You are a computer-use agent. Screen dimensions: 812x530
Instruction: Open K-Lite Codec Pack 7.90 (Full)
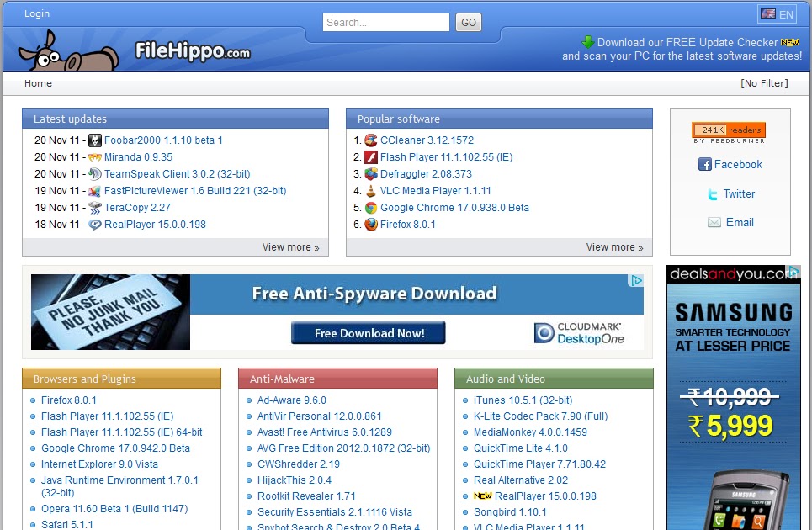[541, 416]
